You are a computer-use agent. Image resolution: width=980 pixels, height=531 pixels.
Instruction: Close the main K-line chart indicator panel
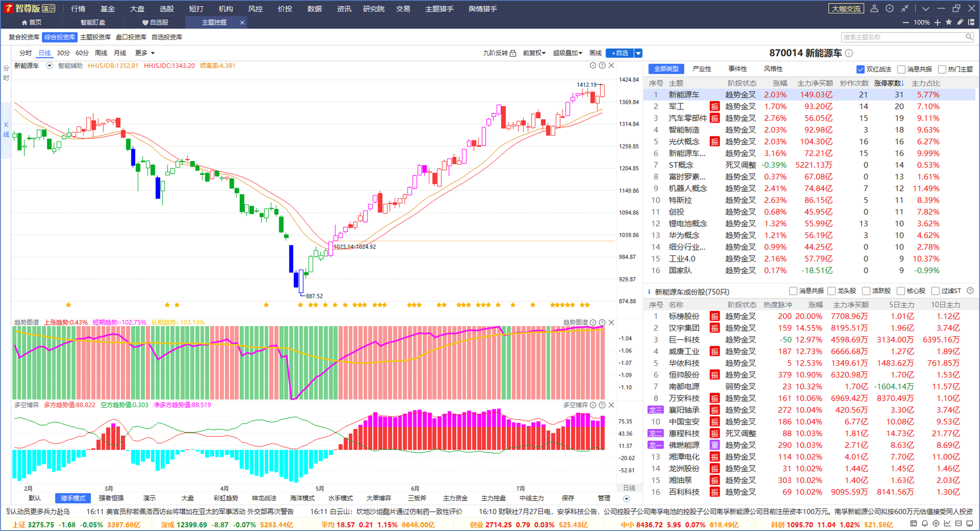[611, 66]
